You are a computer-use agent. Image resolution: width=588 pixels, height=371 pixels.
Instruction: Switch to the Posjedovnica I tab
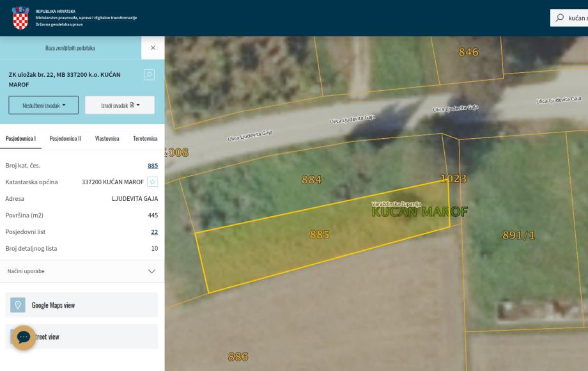20,138
